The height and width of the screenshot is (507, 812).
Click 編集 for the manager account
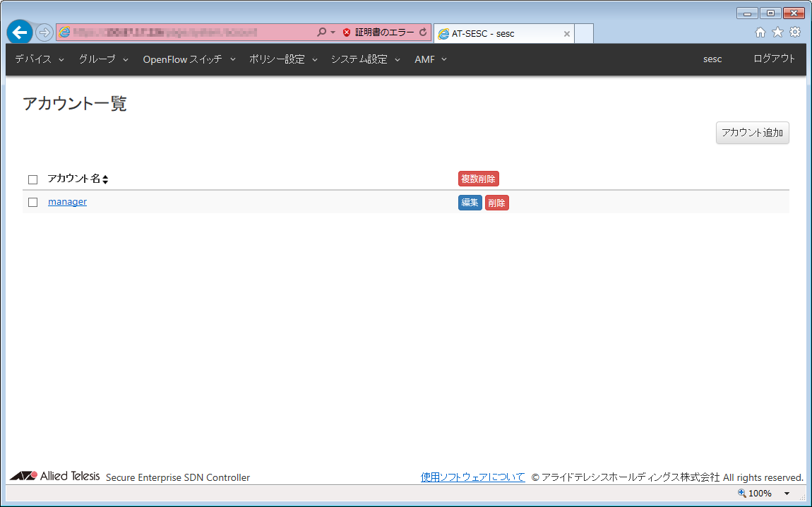click(470, 203)
